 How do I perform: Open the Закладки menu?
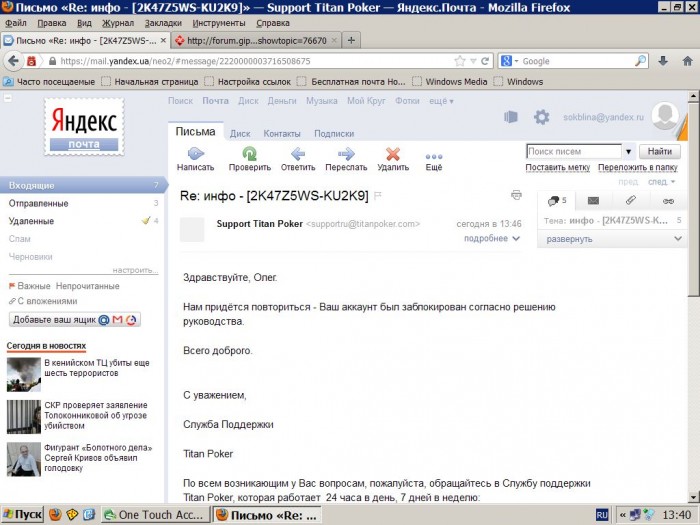[163, 23]
